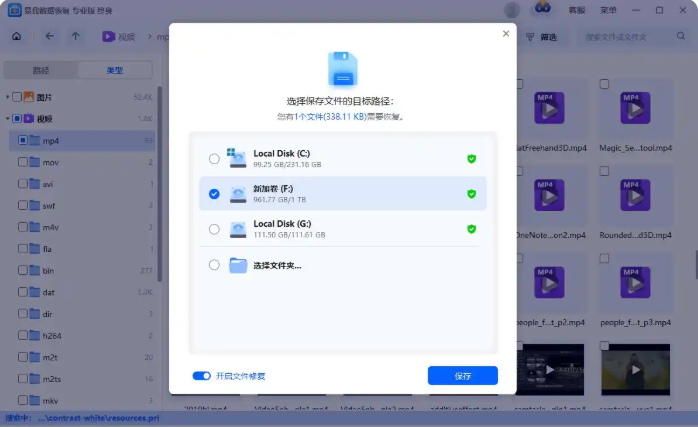
Task: Click the 图片 category icon
Action: coord(29,97)
